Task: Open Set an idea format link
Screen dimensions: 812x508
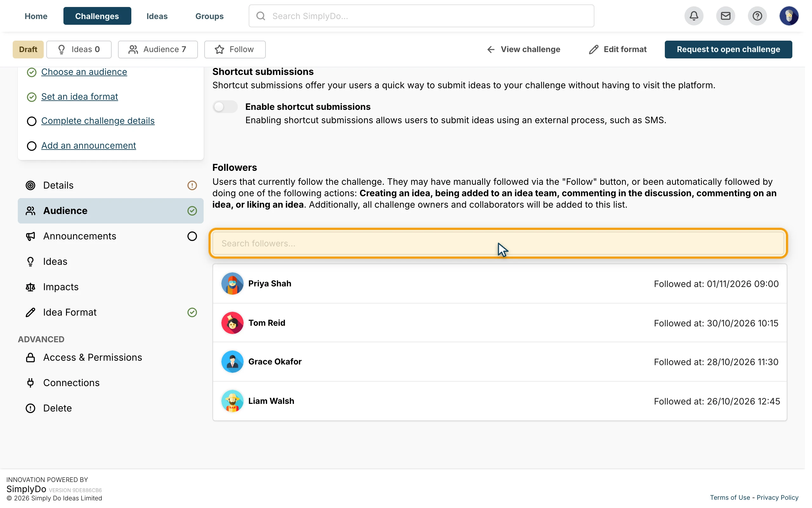Action: (x=80, y=97)
